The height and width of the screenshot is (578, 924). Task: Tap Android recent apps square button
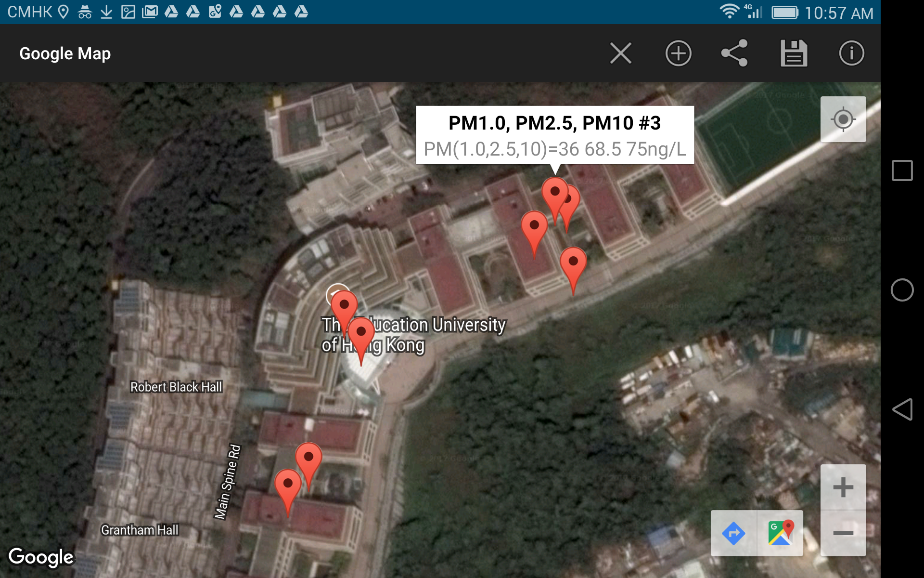point(902,171)
